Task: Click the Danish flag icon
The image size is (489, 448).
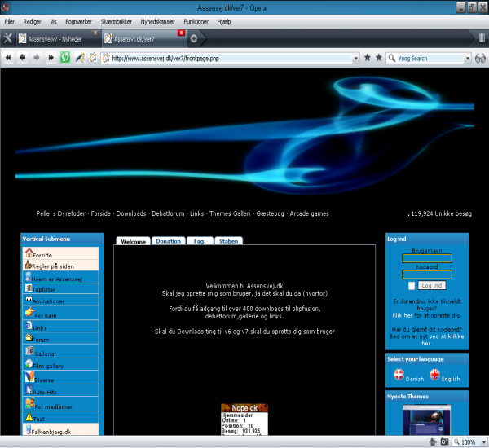Action: coord(399,375)
